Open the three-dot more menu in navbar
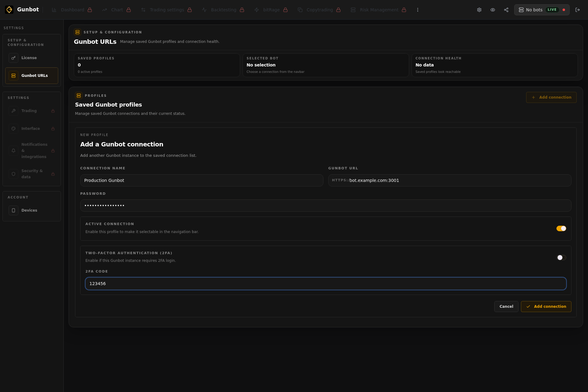Image resolution: width=588 pixels, height=392 pixels. (418, 10)
